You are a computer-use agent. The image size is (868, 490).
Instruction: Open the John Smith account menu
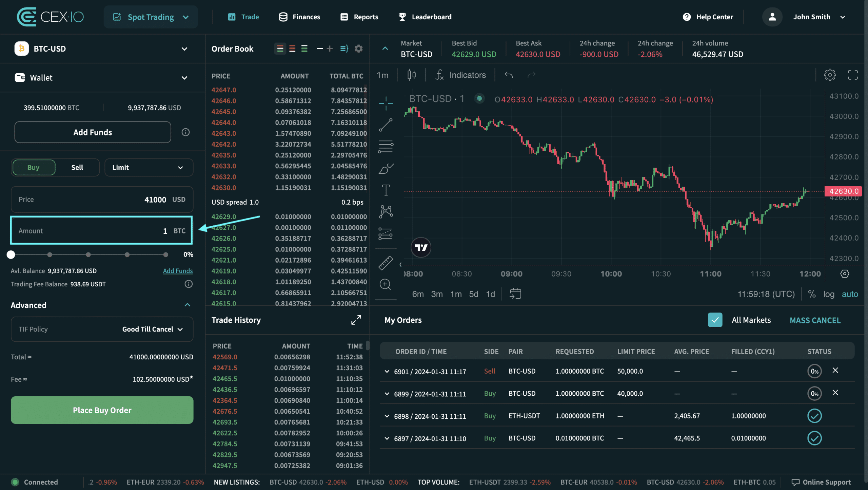click(819, 17)
